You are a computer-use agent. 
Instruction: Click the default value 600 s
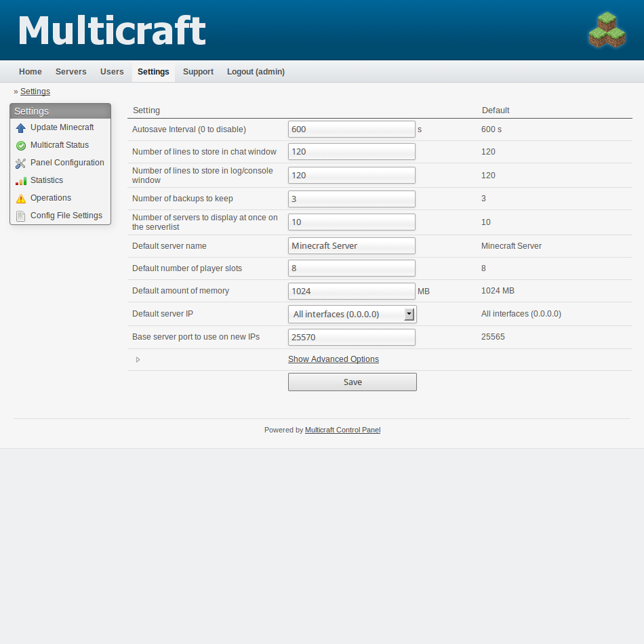coord(491,129)
